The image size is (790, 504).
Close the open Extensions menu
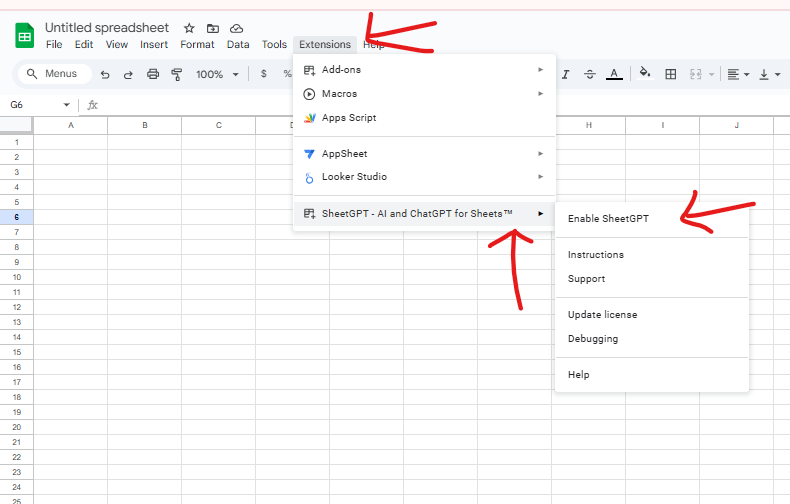coord(325,44)
